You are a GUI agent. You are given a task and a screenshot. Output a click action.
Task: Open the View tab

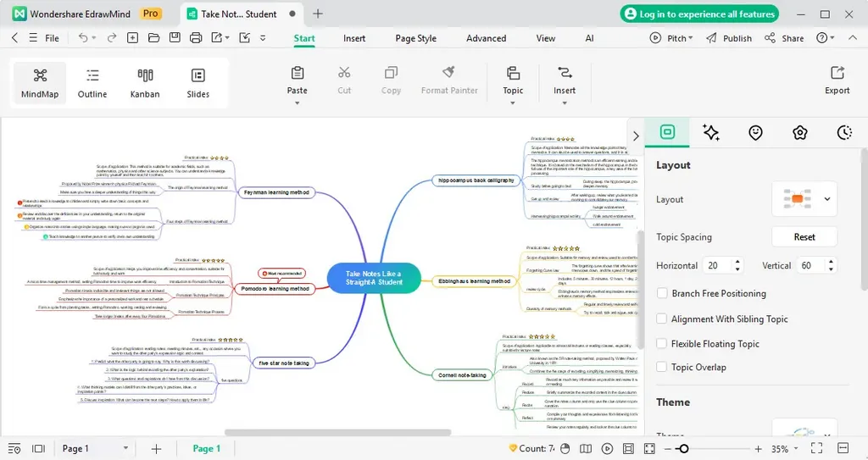click(545, 38)
